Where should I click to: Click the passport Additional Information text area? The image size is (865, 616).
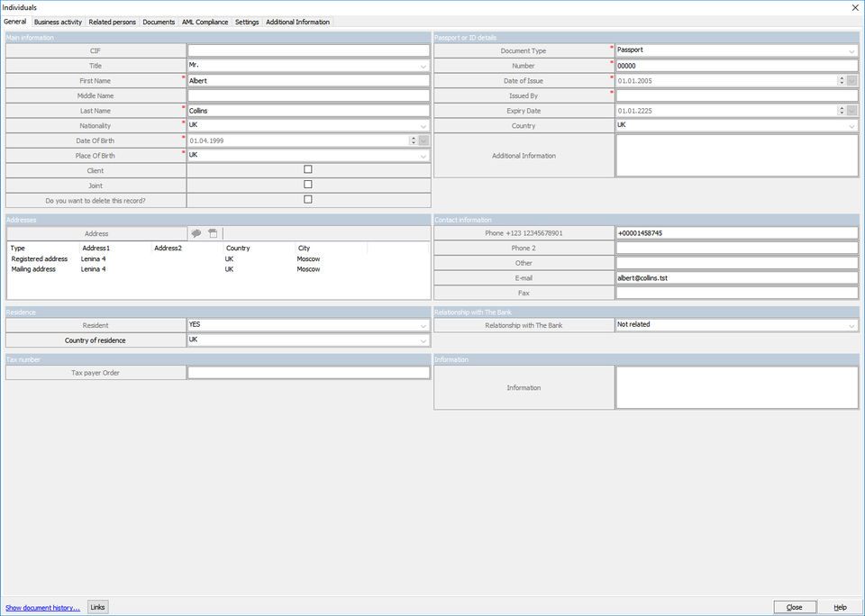(737, 156)
